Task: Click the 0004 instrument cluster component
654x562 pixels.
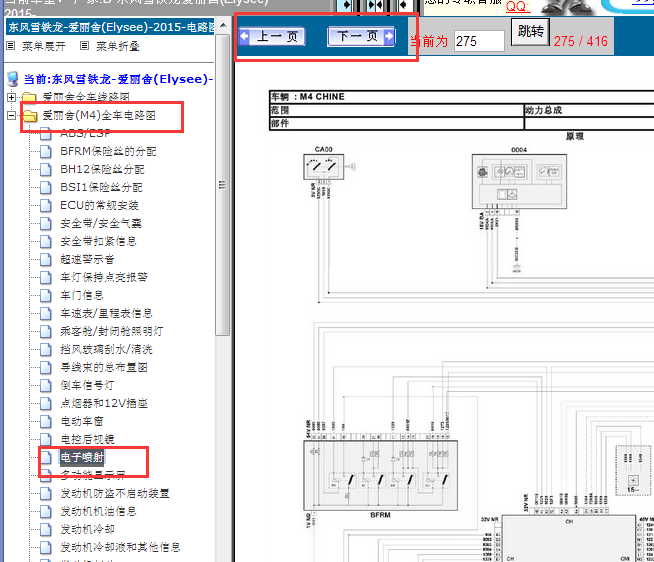Action: (519, 181)
